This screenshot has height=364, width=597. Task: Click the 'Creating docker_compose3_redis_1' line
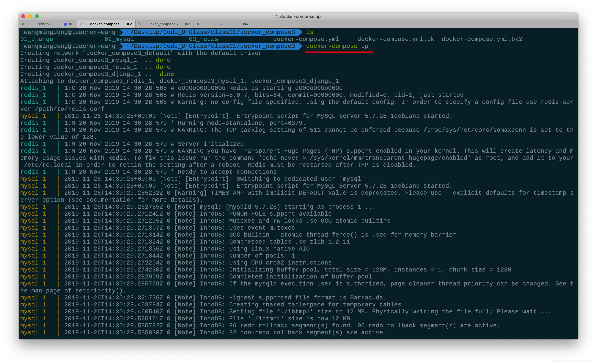pyautogui.click(x=95, y=67)
